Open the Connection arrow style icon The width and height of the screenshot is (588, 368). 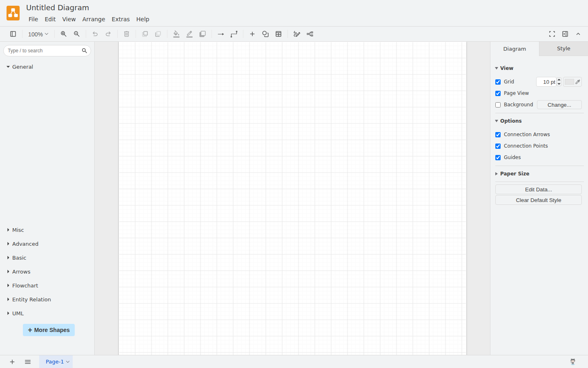tap(221, 34)
